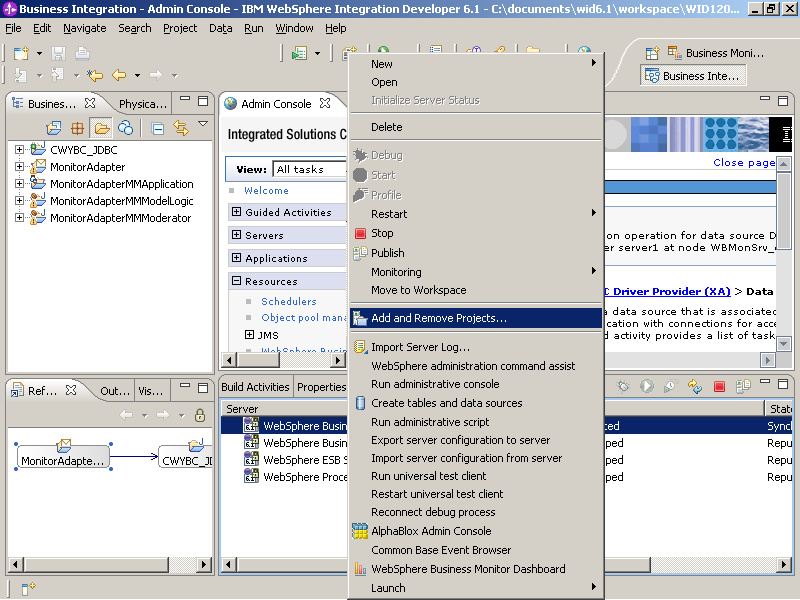Switch to the Properties tab
The image size is (800, 600).
[x=321, y=387]
